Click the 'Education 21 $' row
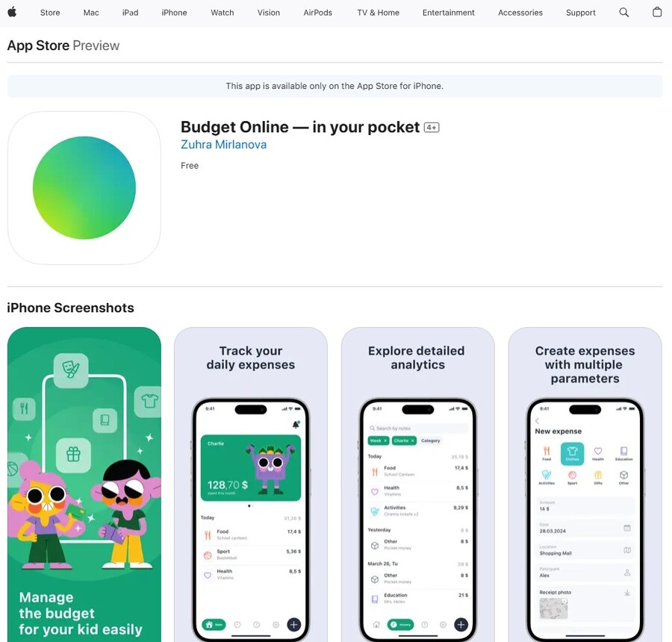Screen dimensions: 672x642 click(418, 598)
